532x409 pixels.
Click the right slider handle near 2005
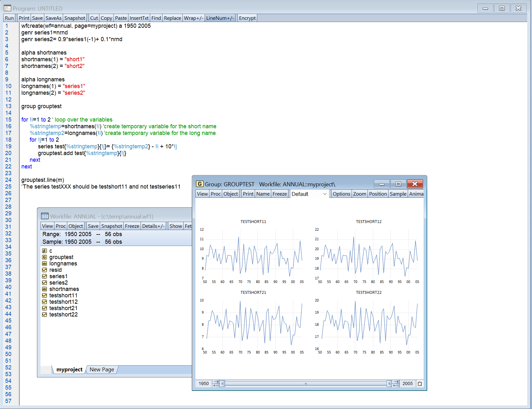389,384
